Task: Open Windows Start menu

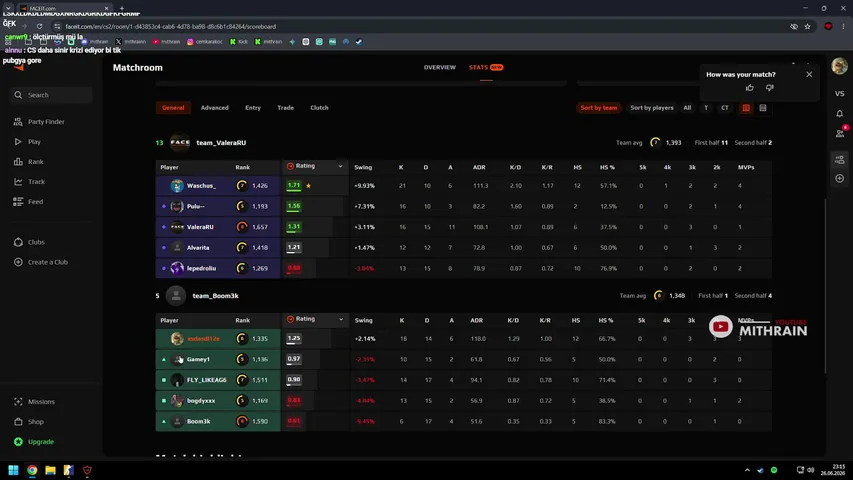Action: tap(13, 470)
